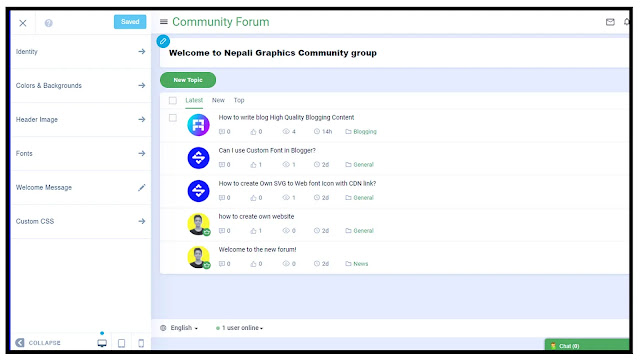This screenshot has width=640, height=360.
Task: Click the blue avatar beside the Custom Font topic
Action: point(198,158)
